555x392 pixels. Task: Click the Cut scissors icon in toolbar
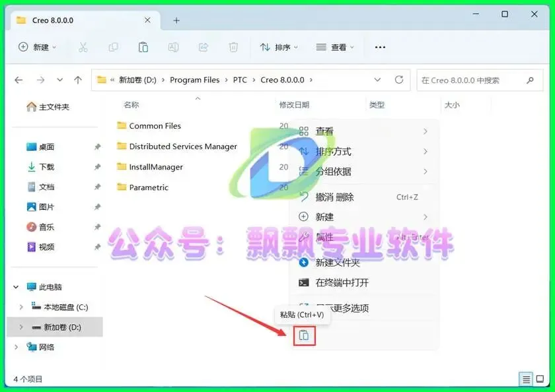83,47
